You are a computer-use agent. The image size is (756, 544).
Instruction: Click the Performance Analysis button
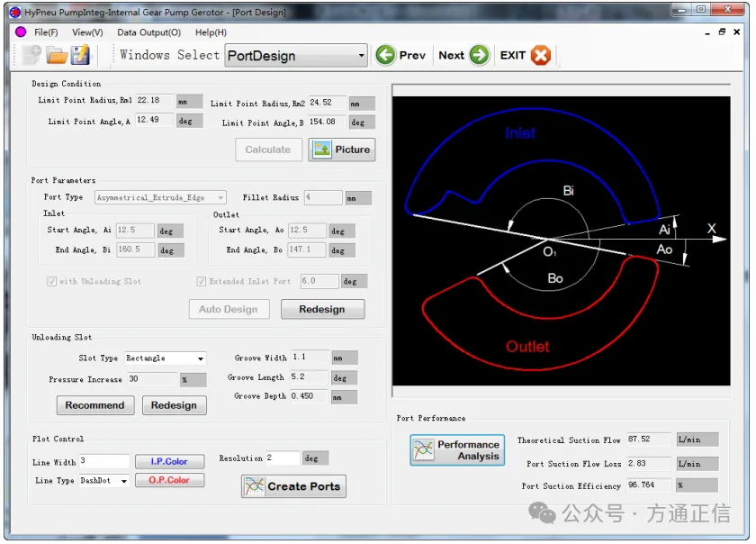pyautogui.click(x=457, y=449)
